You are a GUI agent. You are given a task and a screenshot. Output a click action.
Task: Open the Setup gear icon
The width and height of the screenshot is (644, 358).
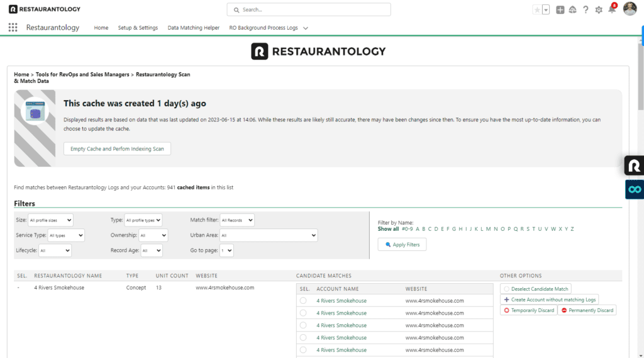coord(599,10)
